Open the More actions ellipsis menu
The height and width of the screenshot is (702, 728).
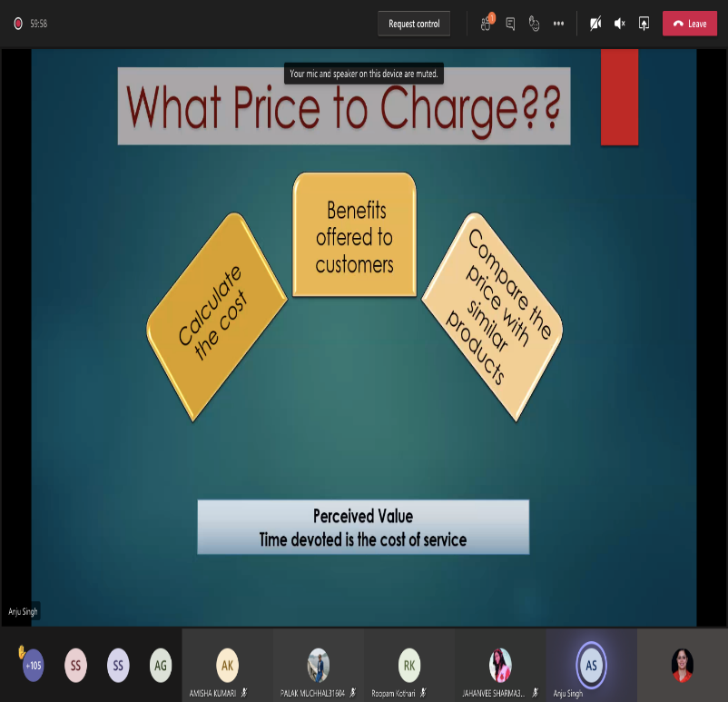558,24
